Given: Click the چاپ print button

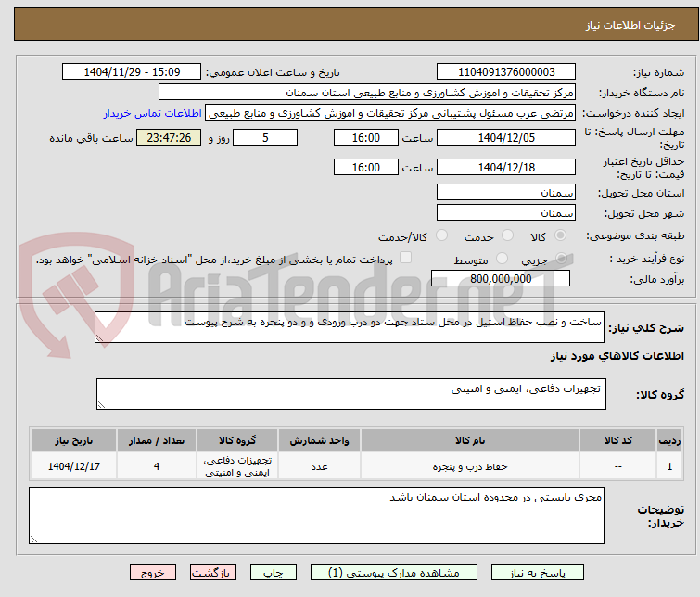Looking at the screenshot, I should point(274,573).
